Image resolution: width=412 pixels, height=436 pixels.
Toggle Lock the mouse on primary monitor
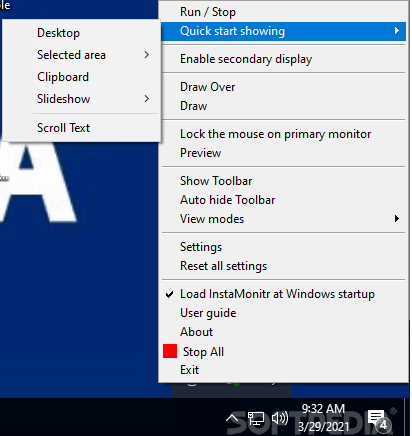pyautogui.click(x=283, y=134)
